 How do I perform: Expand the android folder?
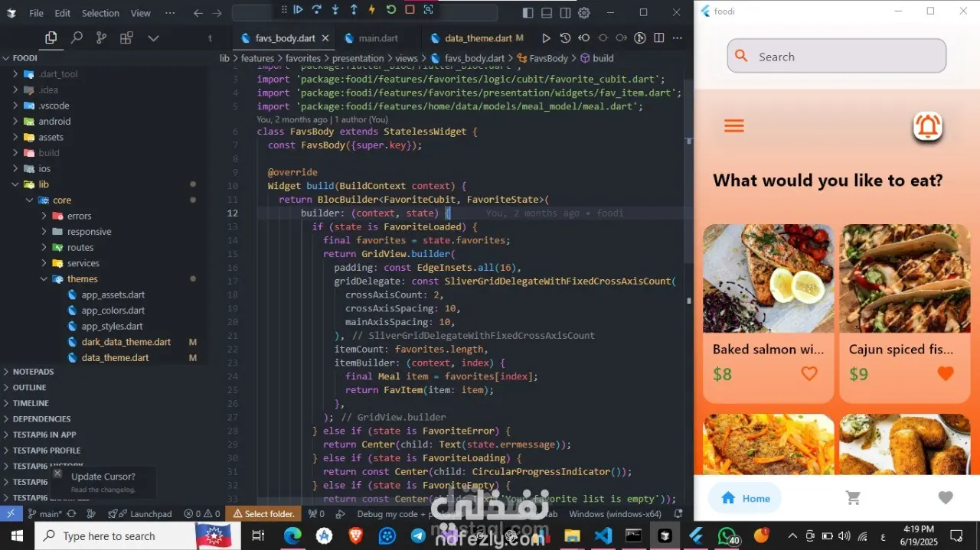[54, 121]
